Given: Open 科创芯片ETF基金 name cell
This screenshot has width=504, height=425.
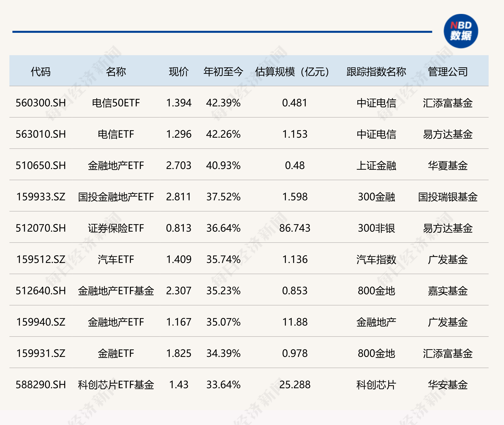Looking at the screenshot, I should [x=116, y=385].
